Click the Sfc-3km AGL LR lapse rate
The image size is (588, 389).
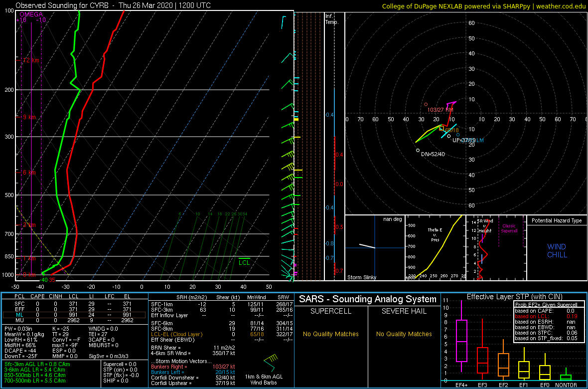(x=37, y=364)
